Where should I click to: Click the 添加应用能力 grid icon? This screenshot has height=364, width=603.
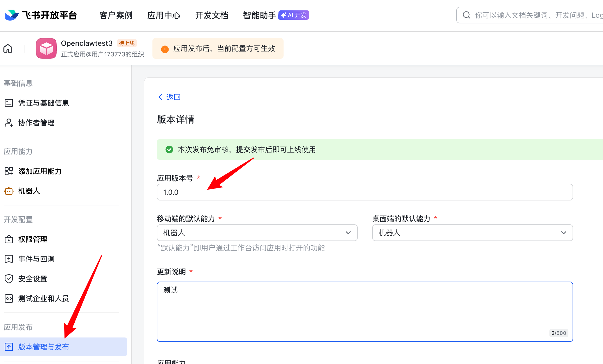coord(9,171)
